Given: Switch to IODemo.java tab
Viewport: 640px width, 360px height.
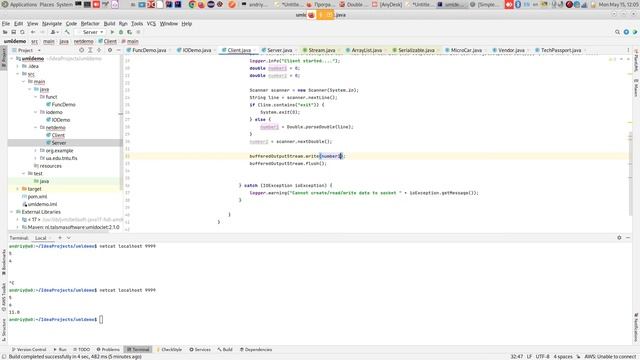Looking at the screenshot, I should 196,50.
